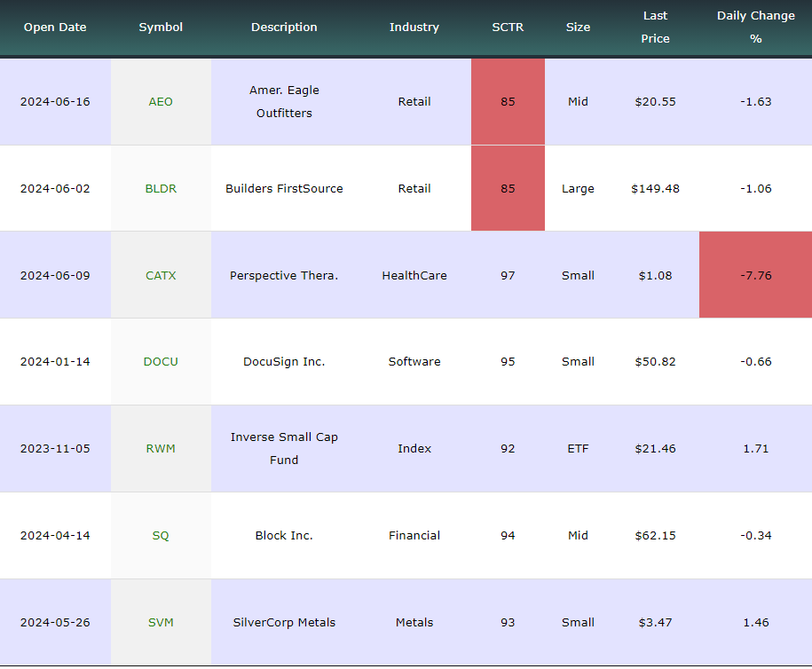Select the date 2024-06-16
Image resolution: width=812 pixels, height=669 pixels.
point(55,101)
